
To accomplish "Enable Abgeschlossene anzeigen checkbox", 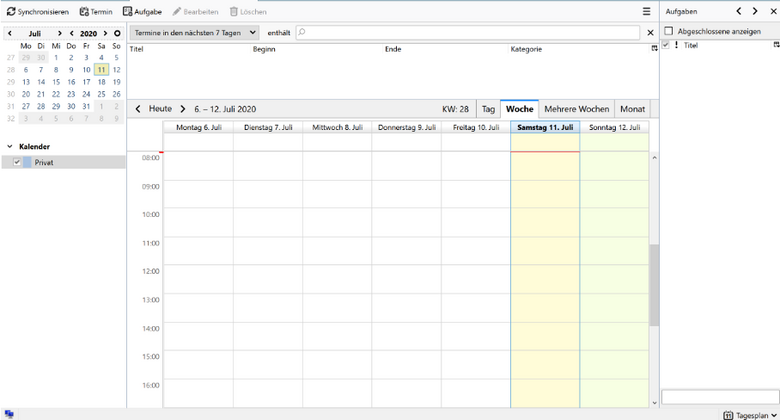I will 669,31.
